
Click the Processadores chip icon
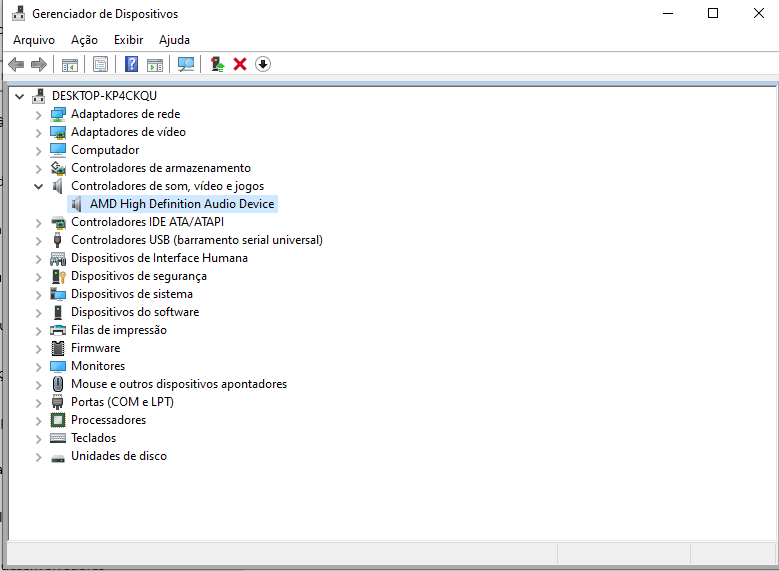[58, 420]
